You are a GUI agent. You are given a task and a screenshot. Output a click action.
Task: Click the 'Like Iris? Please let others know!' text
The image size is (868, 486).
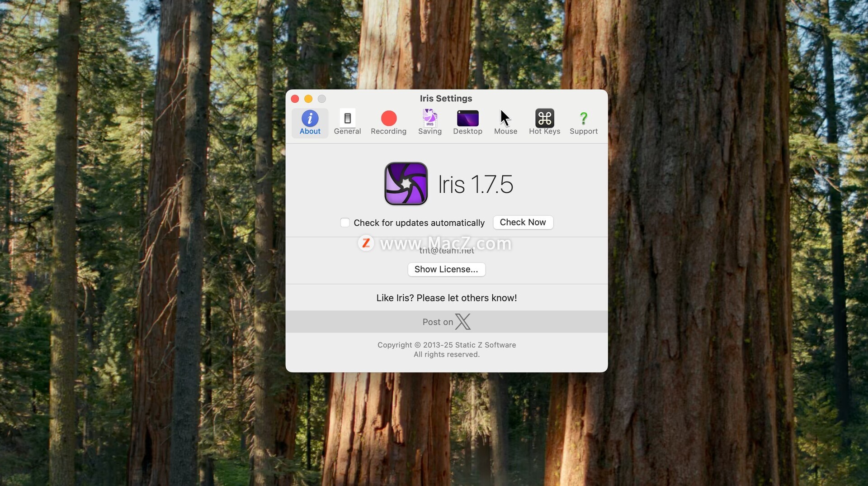(447, 298)
